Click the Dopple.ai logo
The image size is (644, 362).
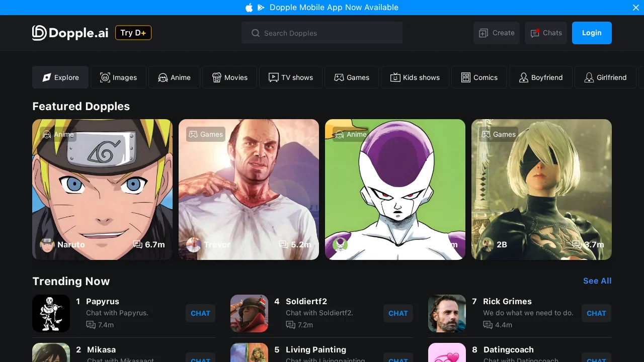70,33
